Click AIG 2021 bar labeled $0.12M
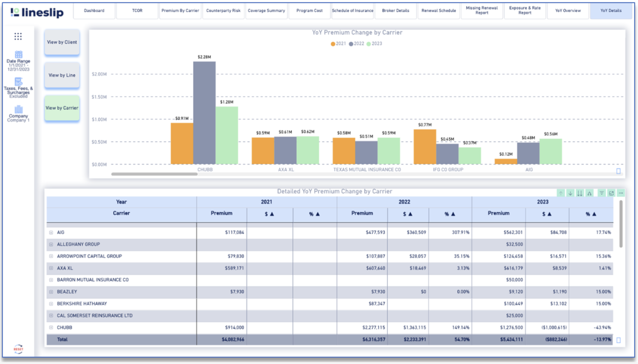Screen dimensions: 638x364 pos(506,162)
